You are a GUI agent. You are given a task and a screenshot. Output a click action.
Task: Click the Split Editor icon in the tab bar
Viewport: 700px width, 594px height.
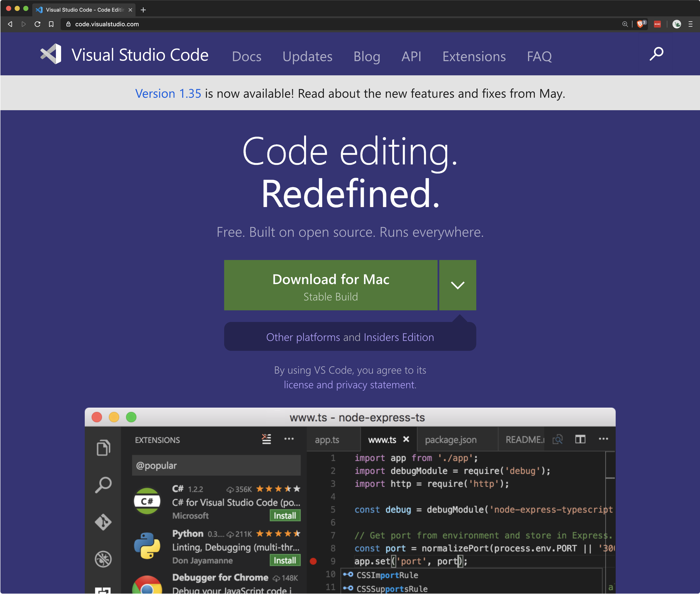coord(581,439)
